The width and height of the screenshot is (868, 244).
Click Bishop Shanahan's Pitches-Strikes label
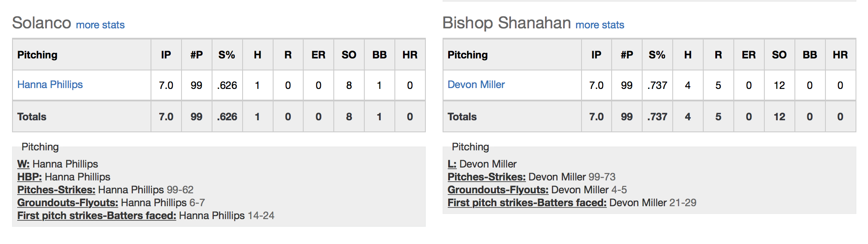pos(486,177)
